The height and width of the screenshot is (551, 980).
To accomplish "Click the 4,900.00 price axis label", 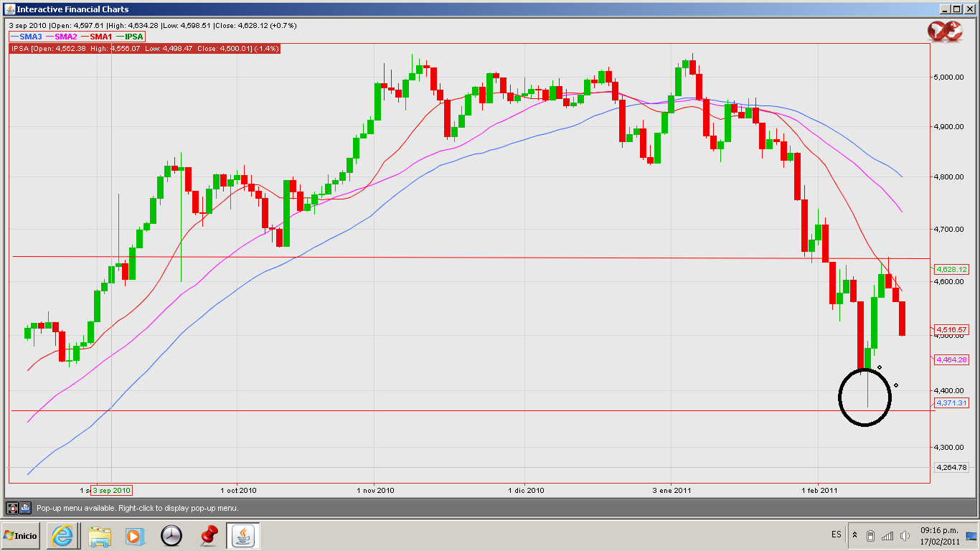I will (951, 127).
